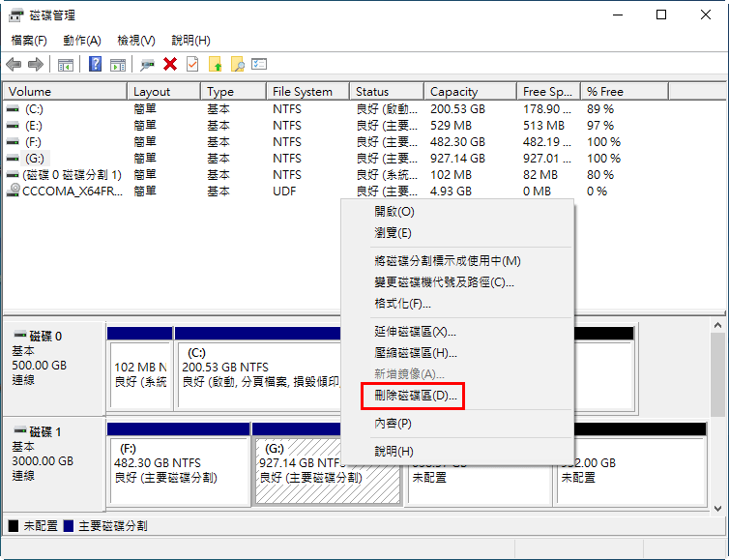Image resolution: width=729 pixels, height=560 pixels.
Task: Click the action pane toolbar icon
Action: click(x=118, y=65)
